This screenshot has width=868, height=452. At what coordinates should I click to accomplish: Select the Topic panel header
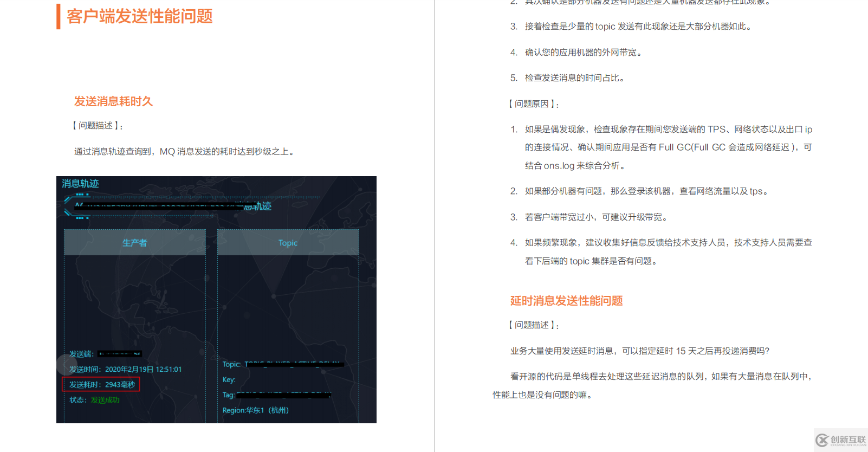[288, 243]
